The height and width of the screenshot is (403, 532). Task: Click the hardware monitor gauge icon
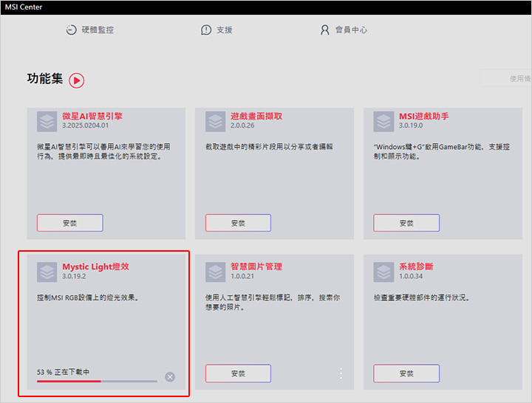tap(71, 30)
